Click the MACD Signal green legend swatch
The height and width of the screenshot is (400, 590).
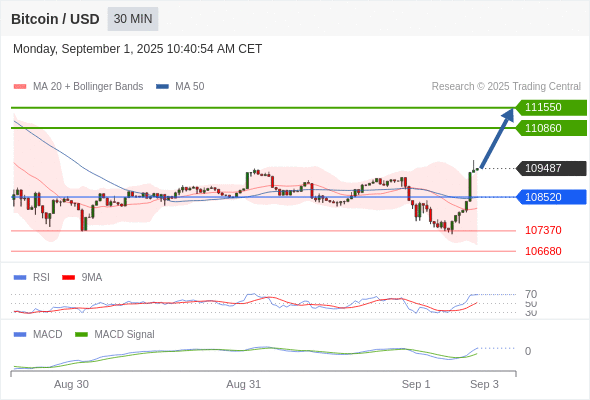(x=81, y=335)
